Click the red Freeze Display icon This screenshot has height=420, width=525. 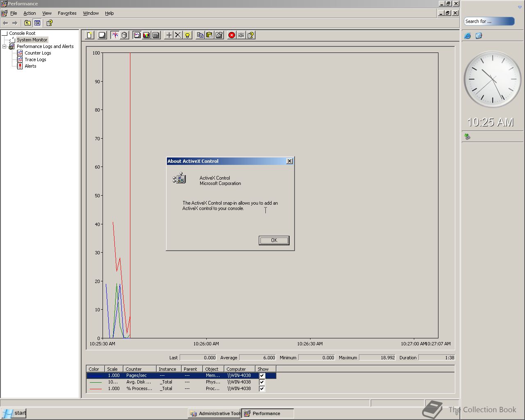coord(232,35)
